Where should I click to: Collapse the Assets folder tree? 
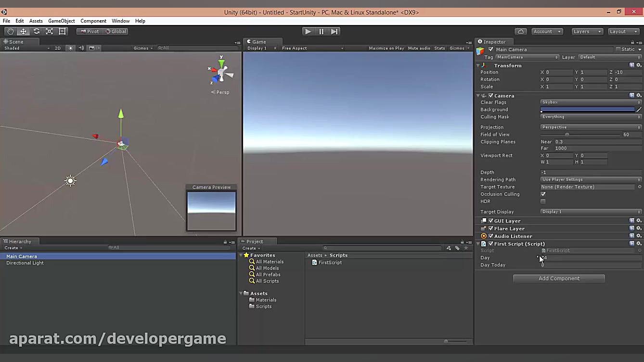pyautogui.click(x=242, y=293)
